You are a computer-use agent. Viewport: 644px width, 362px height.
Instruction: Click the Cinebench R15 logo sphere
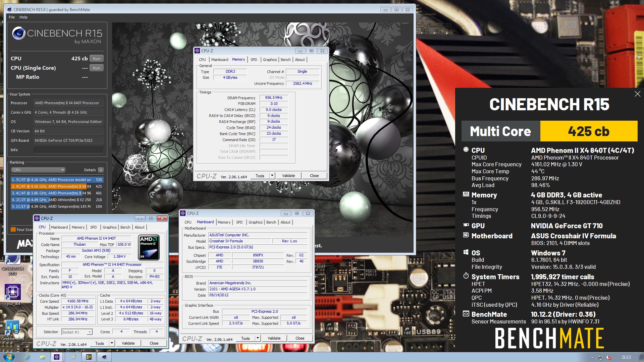pos(18,33)
